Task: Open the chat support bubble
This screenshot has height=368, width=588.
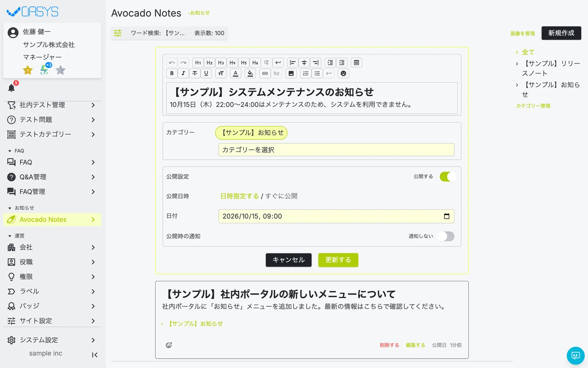Action: (x=576, y=356)
